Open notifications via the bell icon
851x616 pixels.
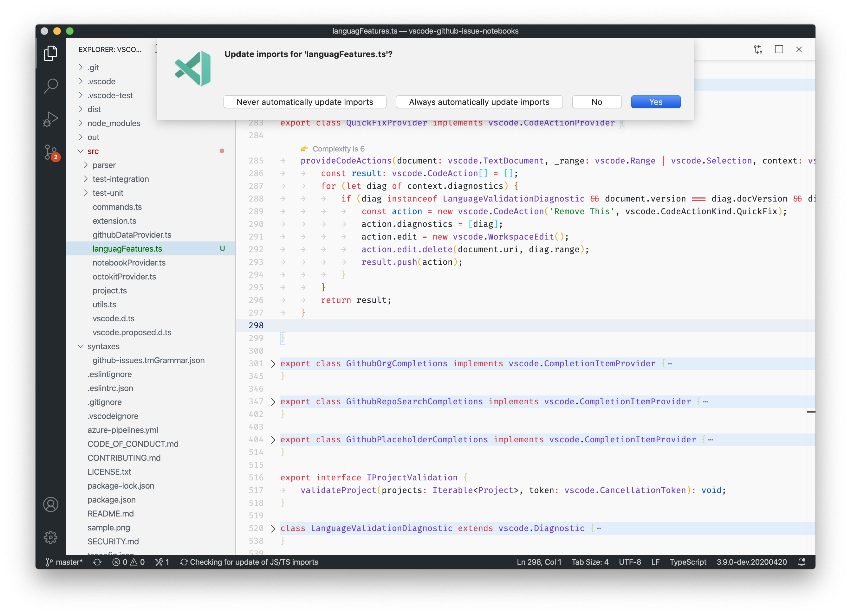(x=802, y=561)
